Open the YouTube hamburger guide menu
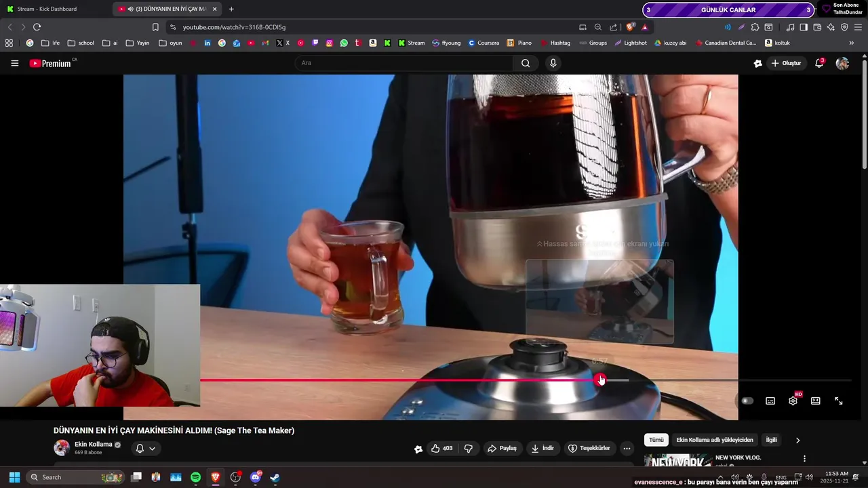 click(14, 63)
